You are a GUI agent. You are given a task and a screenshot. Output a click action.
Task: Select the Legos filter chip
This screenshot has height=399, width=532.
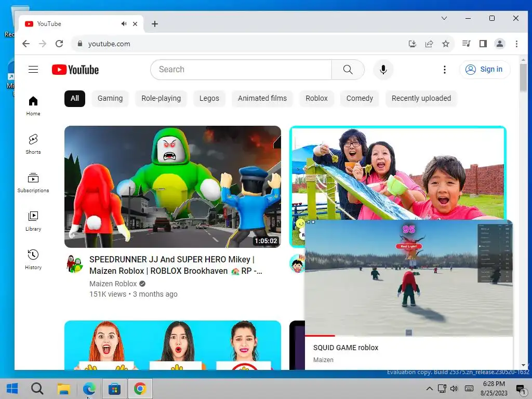(x=209, y=98)
